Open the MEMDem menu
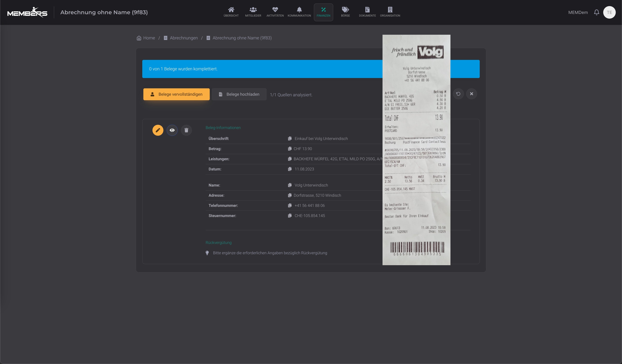622x364 pixels. (x=578, y=12)
